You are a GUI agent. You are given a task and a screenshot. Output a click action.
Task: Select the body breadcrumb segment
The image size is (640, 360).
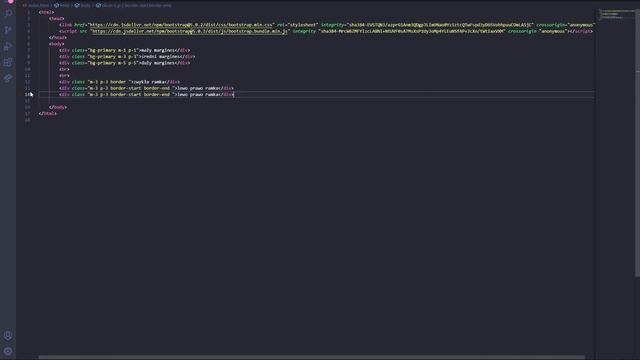coord(82,5)
